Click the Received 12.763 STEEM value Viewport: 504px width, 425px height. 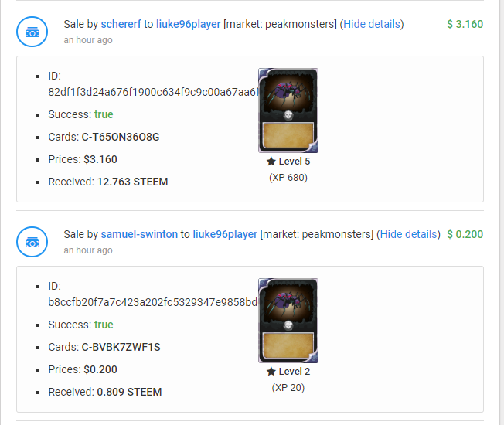(132, 182)
